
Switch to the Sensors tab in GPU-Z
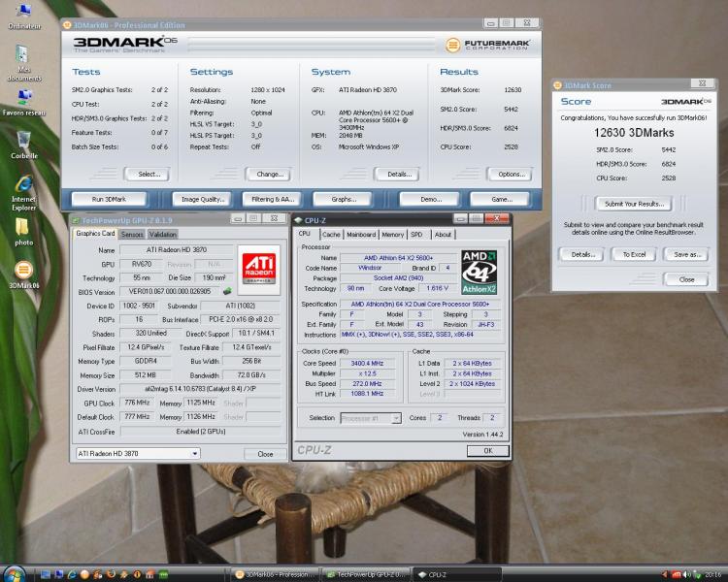[x=132, y=235]
